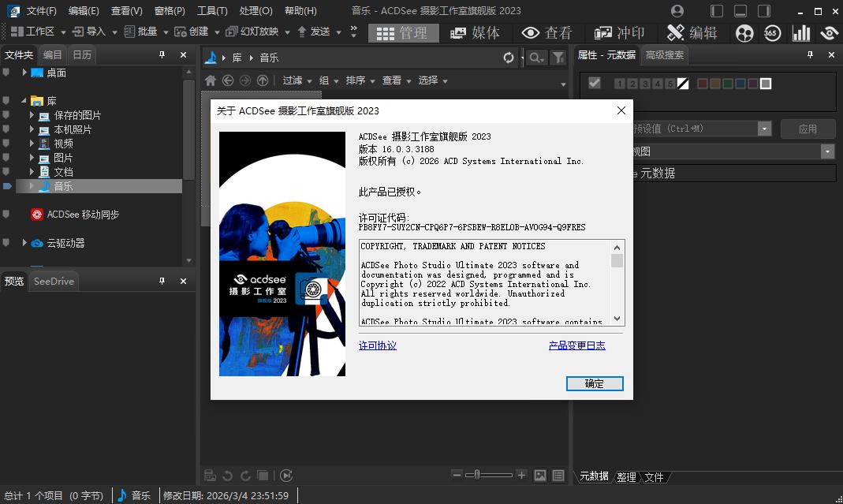
Task: Switch to Manage mode (管理)
Action: [x=402, y=32]
